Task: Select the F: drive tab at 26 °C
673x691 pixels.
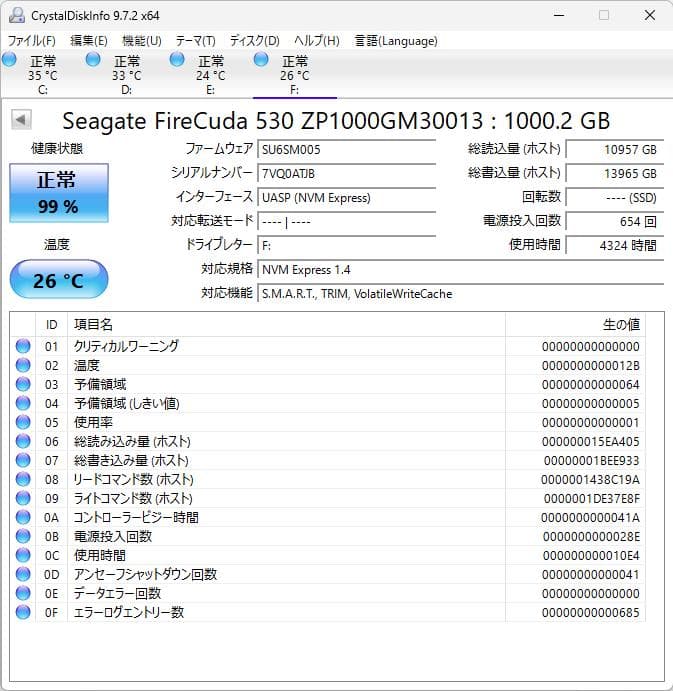Action: (x=294, y=74)
